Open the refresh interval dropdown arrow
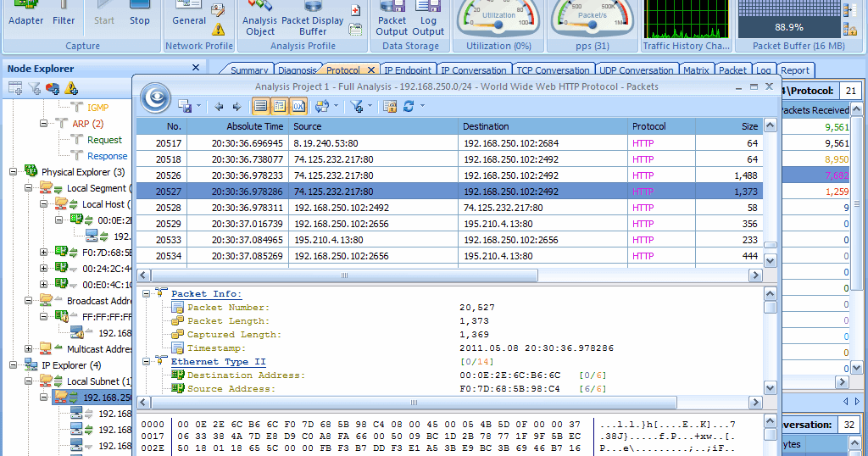Viewport: 868px width, 456px height. point(422,106)
